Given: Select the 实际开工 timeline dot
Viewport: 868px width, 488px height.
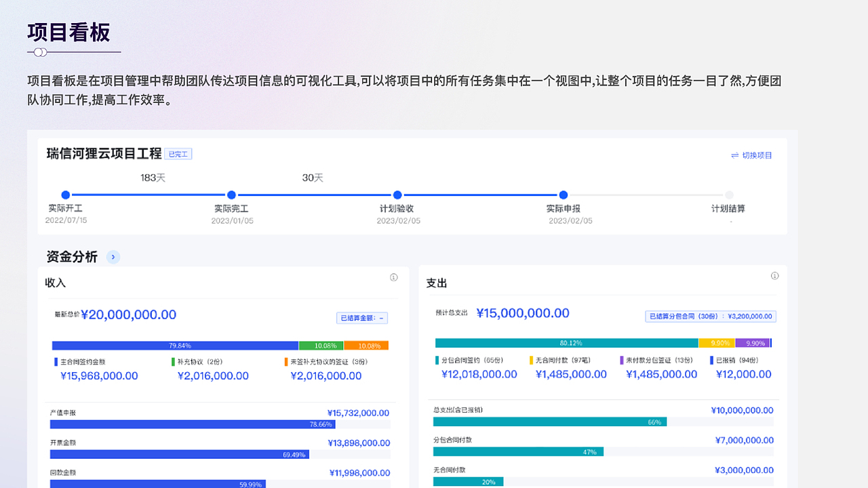Looking at the screenshot, I should point(66,195).
